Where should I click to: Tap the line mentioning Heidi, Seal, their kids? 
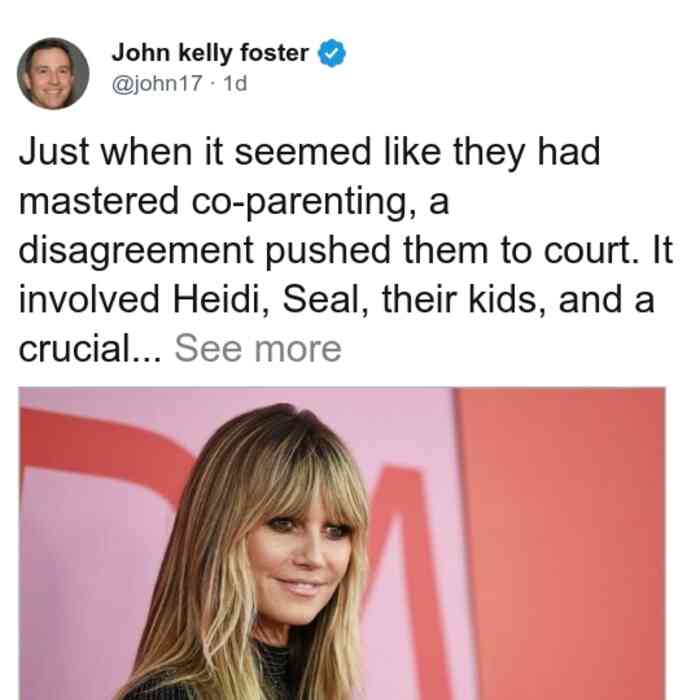tap(337, 299)
